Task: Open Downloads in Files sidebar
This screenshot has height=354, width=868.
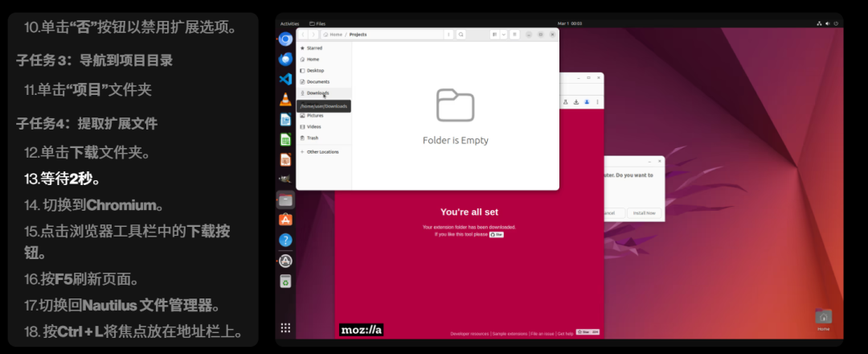Action: coord(324,93)
